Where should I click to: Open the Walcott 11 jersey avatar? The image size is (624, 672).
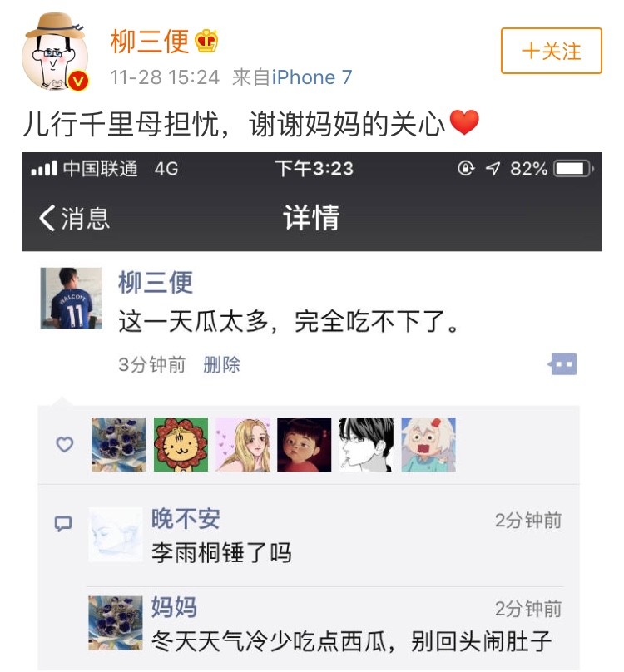click(x=72, y=299)
